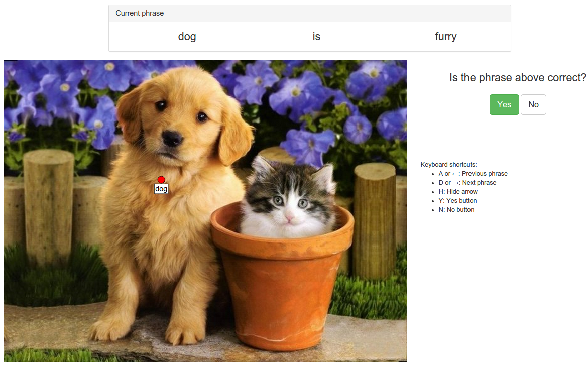
Task: Click the word "dog" in the current phrase
Action: [187, 37]
